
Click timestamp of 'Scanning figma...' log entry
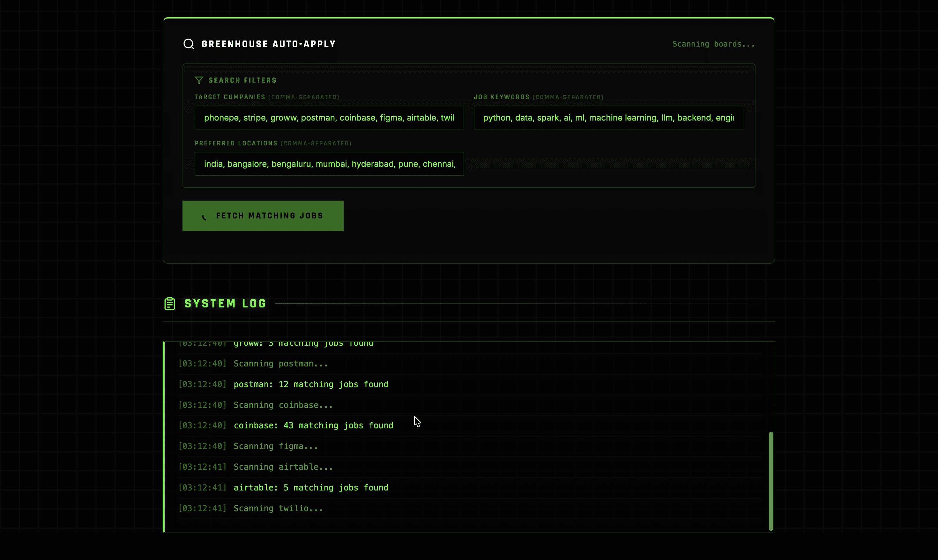point(202,446)
